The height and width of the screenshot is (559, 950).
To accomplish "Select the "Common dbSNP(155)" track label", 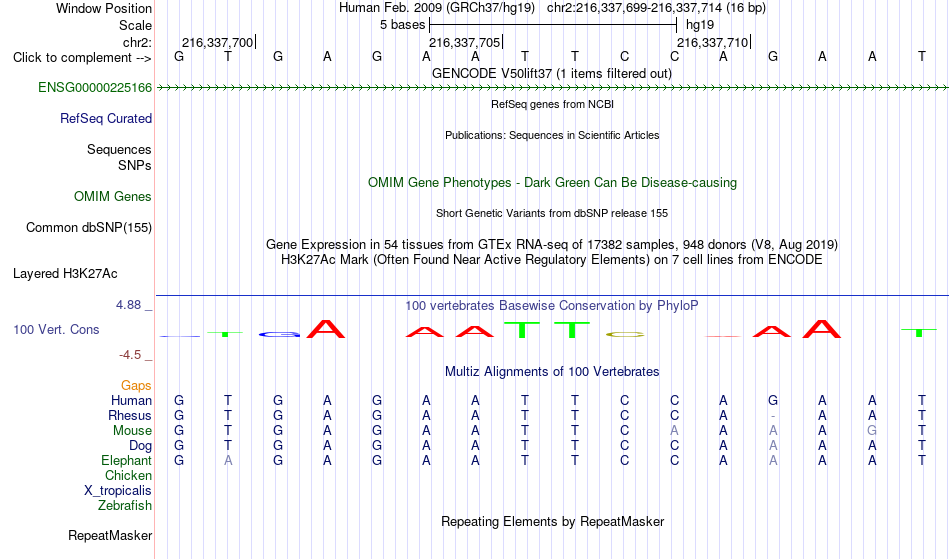I will pos(88,228).
